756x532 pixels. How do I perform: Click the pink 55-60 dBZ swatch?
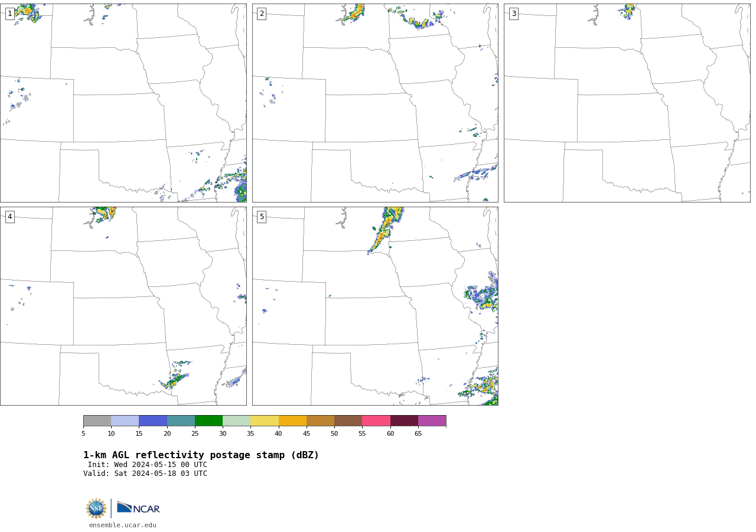tap(376, 420)
